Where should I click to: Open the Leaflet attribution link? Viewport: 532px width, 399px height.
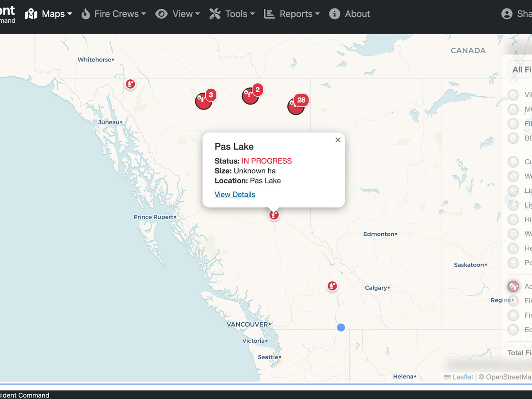tap(462, 377)
